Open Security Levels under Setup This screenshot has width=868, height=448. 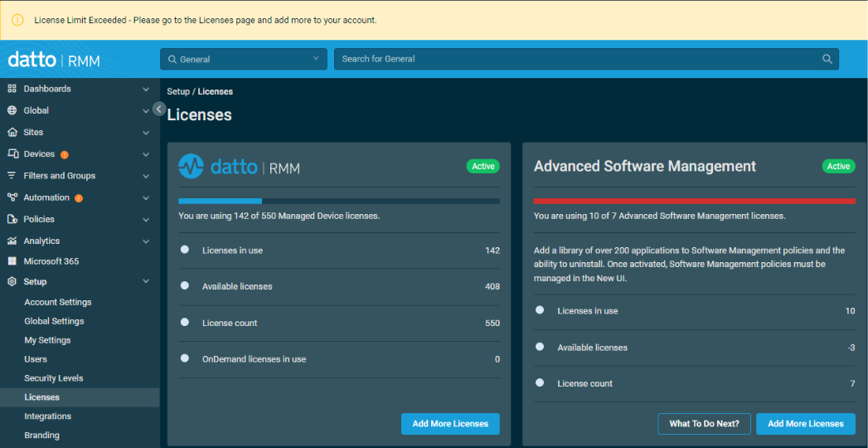[54, 378]
